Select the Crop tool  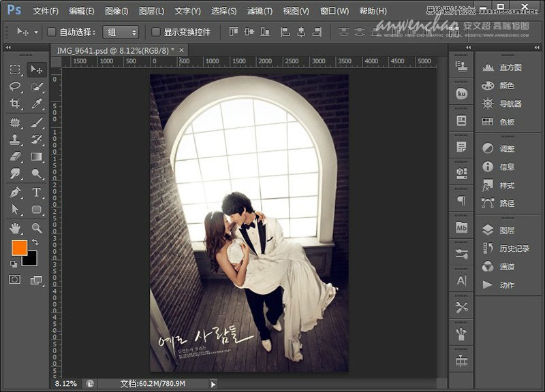coord(15,104)
